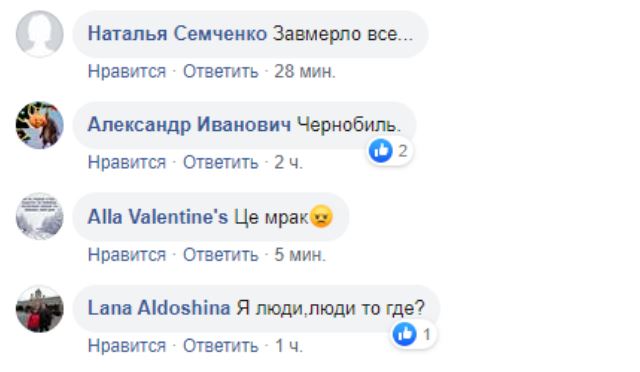Image resolution: width=640 pixels, height=372 pixels.
Task: Open the name link Наталья Семченко
Action: click(x=178, y=33)
